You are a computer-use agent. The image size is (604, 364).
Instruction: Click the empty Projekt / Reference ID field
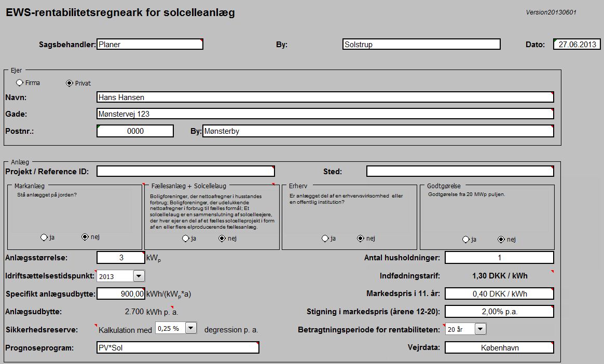click(x=186, y=171)
